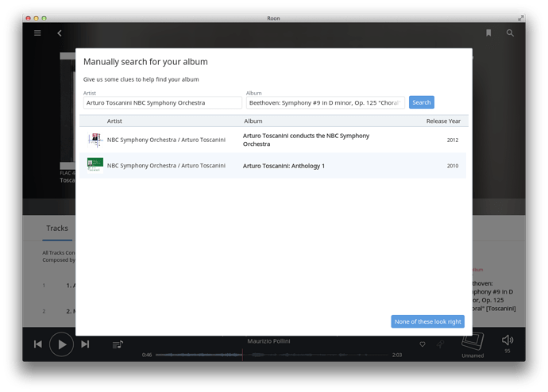Click None of these look right

[428, 321]
